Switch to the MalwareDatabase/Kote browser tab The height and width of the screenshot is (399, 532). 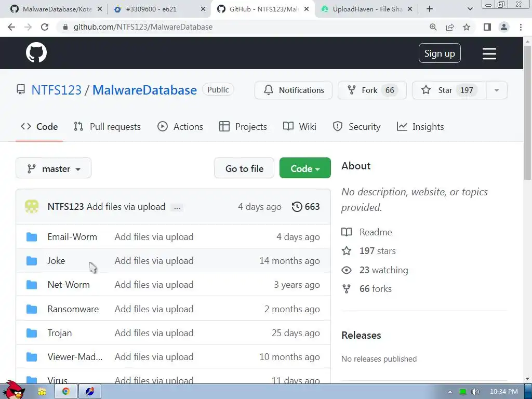click(x=56, y=9)
